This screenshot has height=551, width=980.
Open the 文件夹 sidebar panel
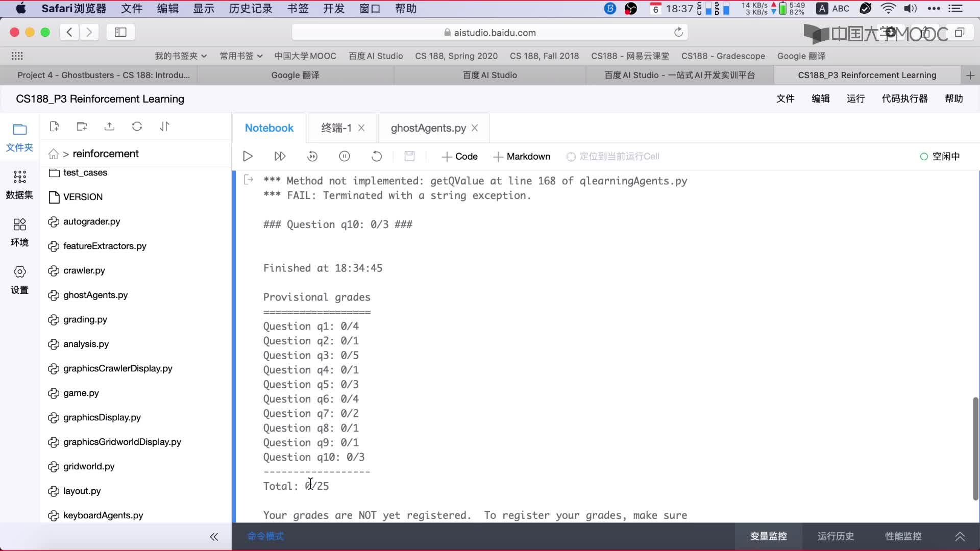19,138
